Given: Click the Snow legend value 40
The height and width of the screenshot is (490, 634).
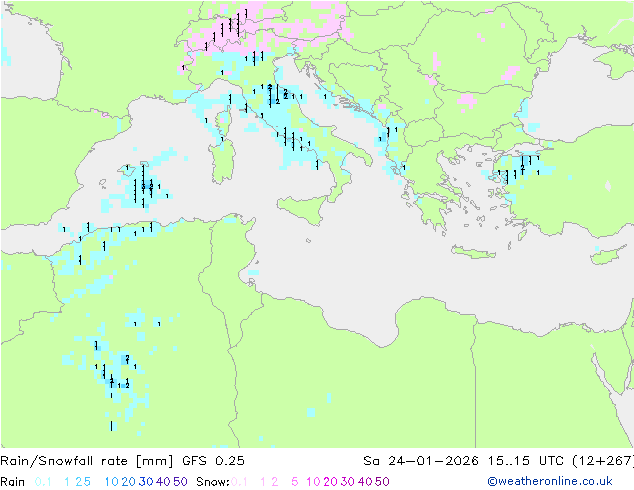Looking at the screenshot, I should click(x=365, y=482).
